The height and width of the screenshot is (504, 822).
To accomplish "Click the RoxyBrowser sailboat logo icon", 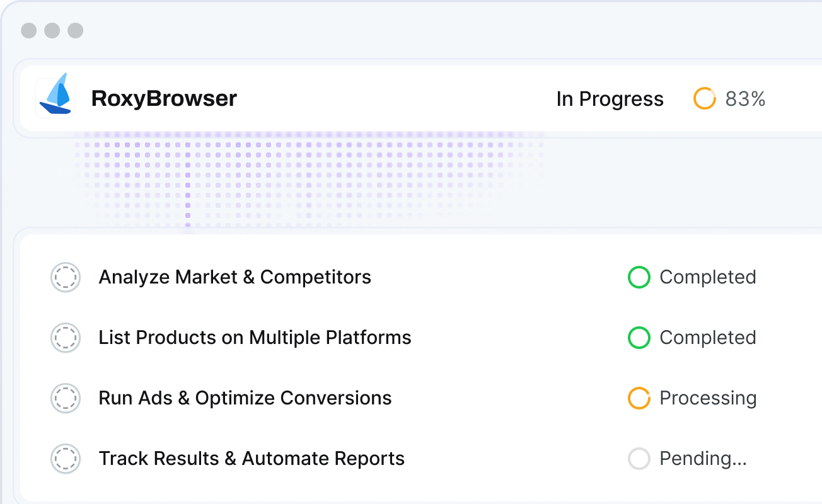I will [56, 98].
